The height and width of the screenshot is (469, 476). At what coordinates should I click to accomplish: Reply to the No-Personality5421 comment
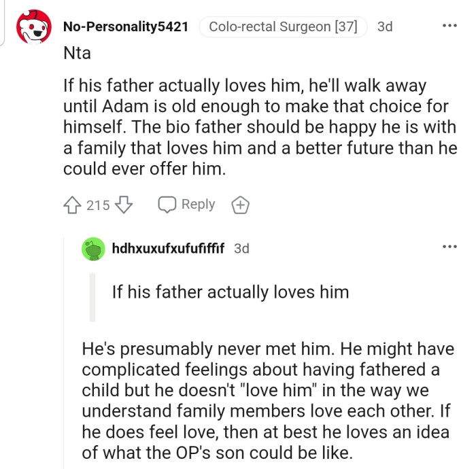click(x=186, y=205)
